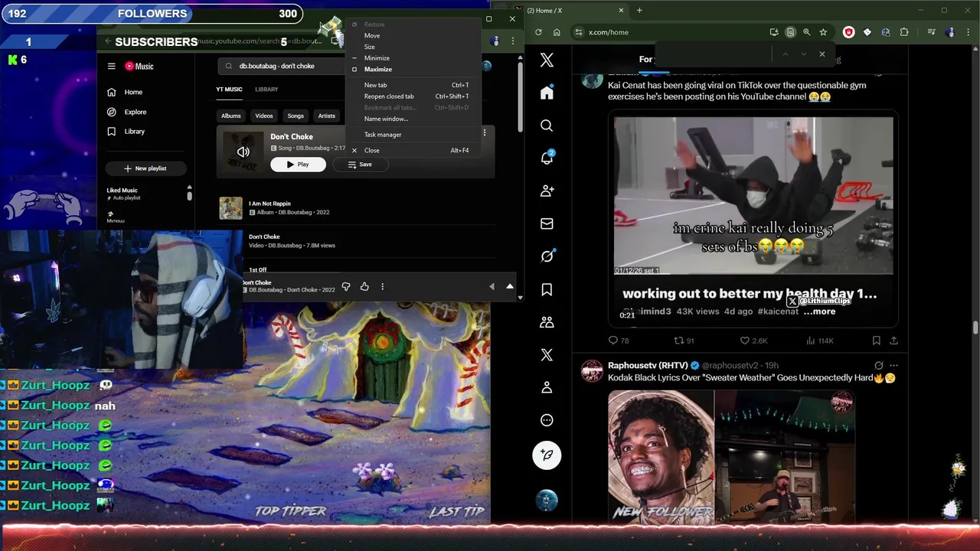Viewport: 980px width, 551px height.
Task: Open I Am Not Rappin album thumbnail
Action: [x=230, y=208]
